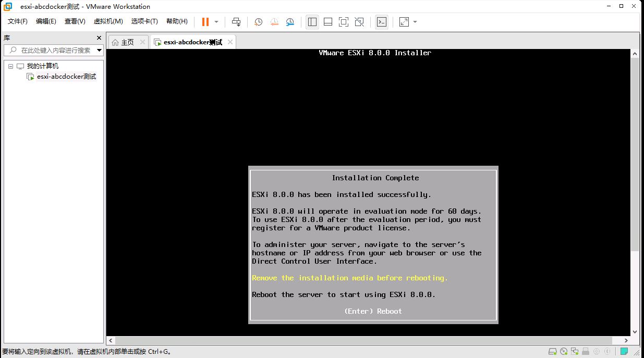Click the printer device status icon
The width and height of the screenshot is (644, 358).
[586, 352]
